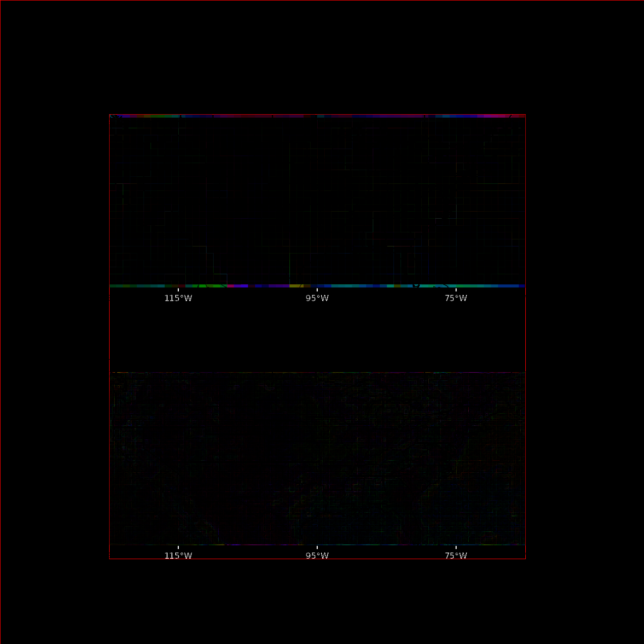Select the magenta segment on upper map's top strip
The image size is (644, 644).
[x=498, y=116]
